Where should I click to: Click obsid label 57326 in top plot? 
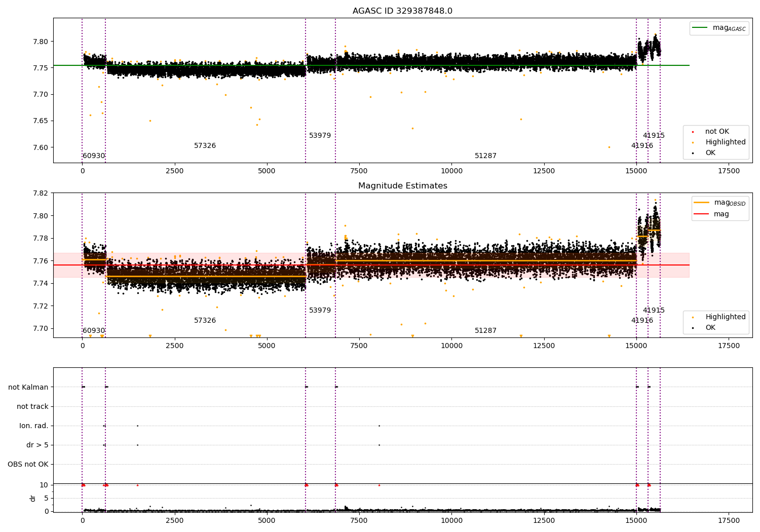(x=205, y=146)
